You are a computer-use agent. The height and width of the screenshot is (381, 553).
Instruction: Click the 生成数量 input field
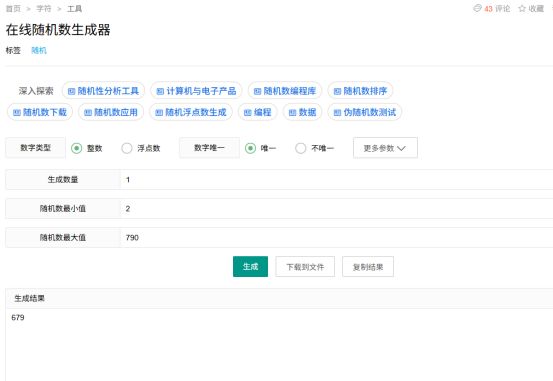(x=337, y=180)
